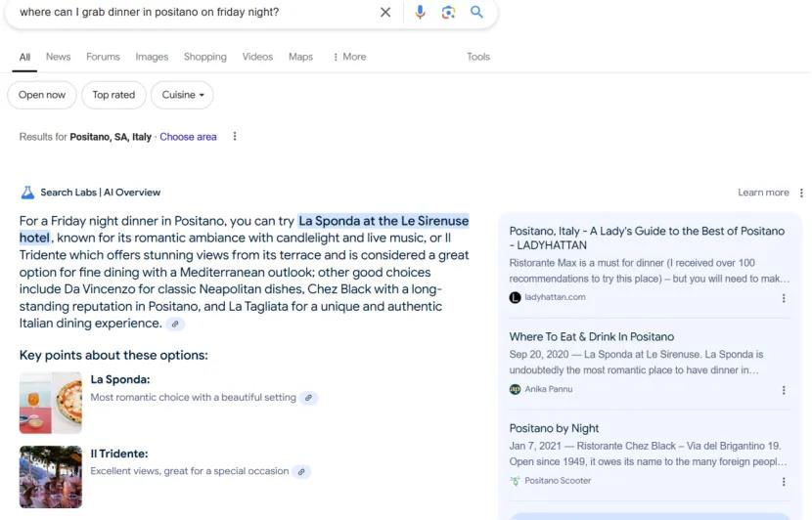Open more options for Positano Scooter result
812x520 pixels.
(x=784, y=482)
